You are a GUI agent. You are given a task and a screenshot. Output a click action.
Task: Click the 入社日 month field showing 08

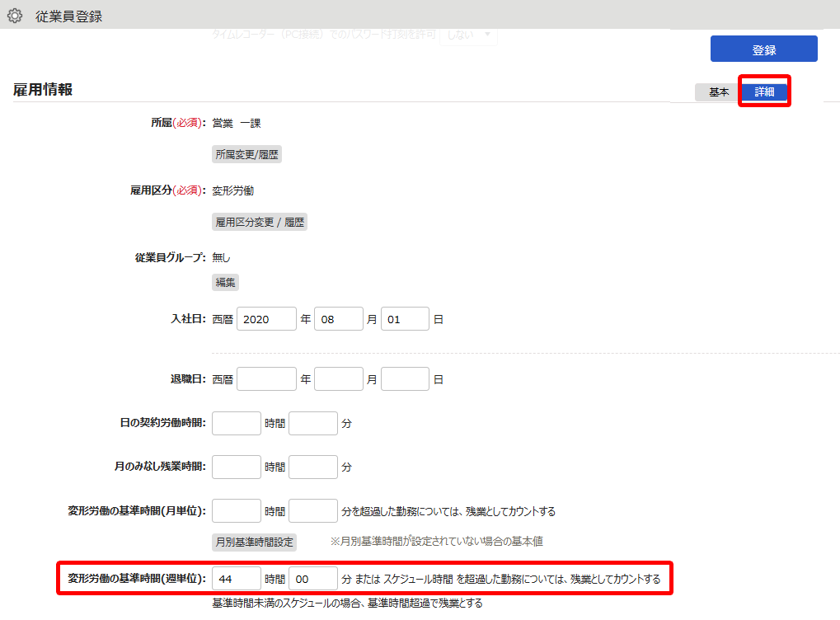(339, 319)
